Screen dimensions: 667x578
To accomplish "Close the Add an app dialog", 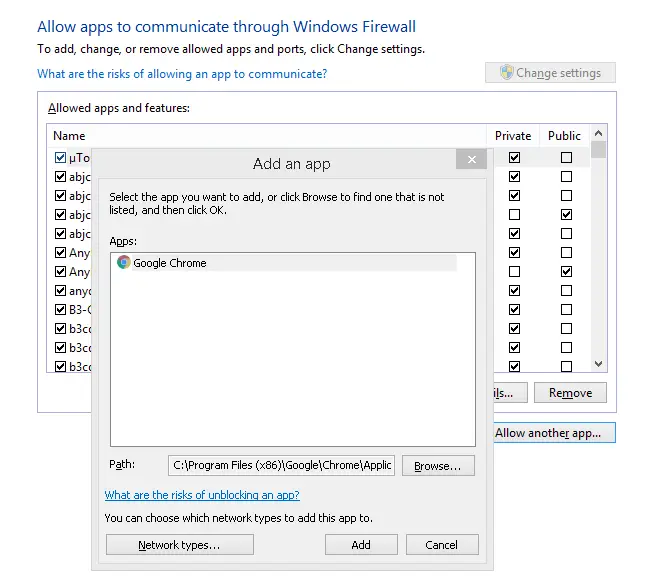I will pos(471,159).
